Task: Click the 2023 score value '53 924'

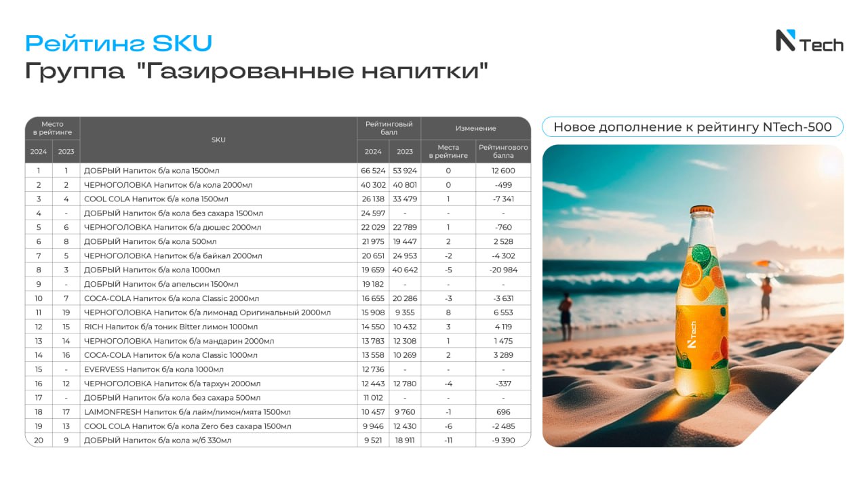Action: pyautogui.click(x=405, y=171)
